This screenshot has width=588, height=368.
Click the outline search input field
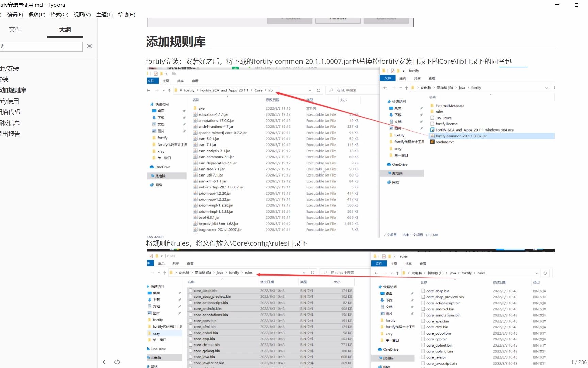click(41, 47)
